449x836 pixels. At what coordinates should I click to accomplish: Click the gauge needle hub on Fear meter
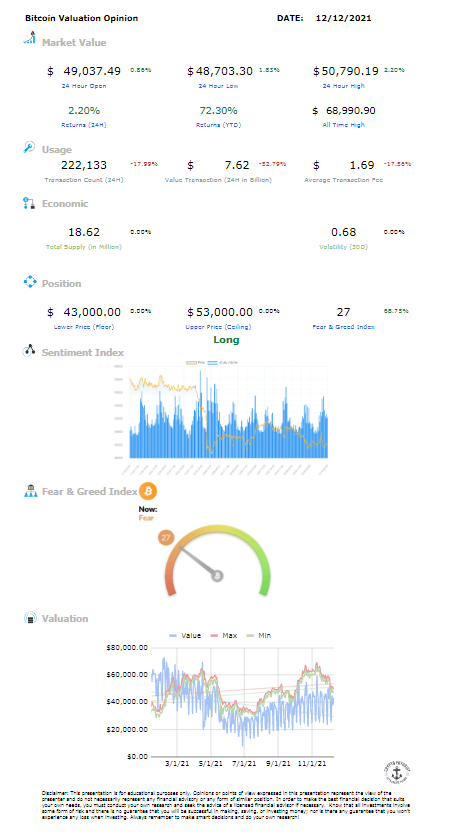217,576
